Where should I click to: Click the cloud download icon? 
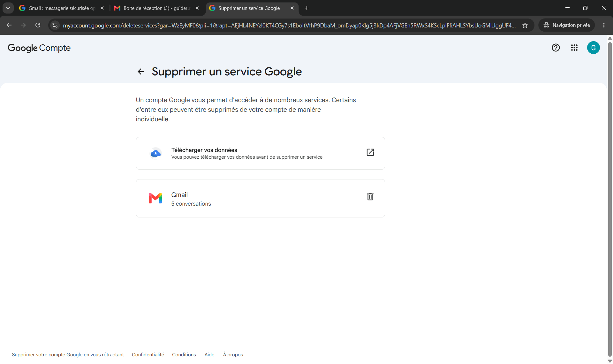[155, 154]
